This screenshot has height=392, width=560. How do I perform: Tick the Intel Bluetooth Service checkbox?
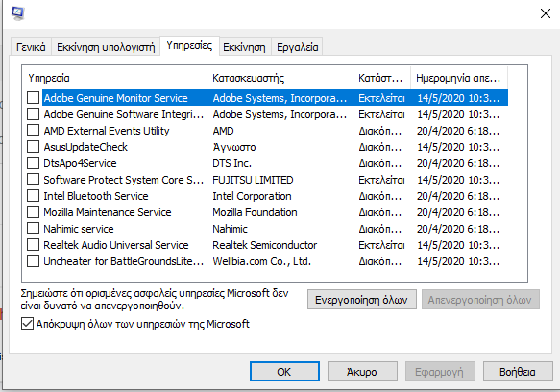tap(34, 196)
